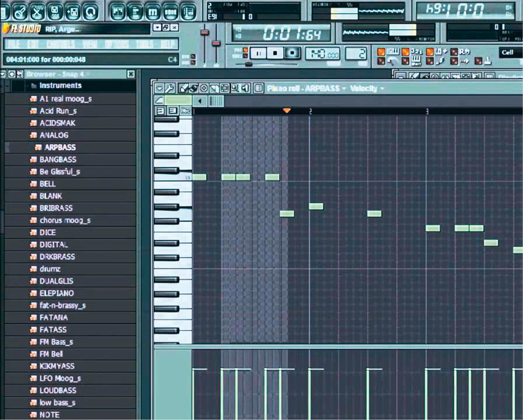Open the piano roll view icon
The width and height of the screenshot is (523, 420).
[153, 12]
